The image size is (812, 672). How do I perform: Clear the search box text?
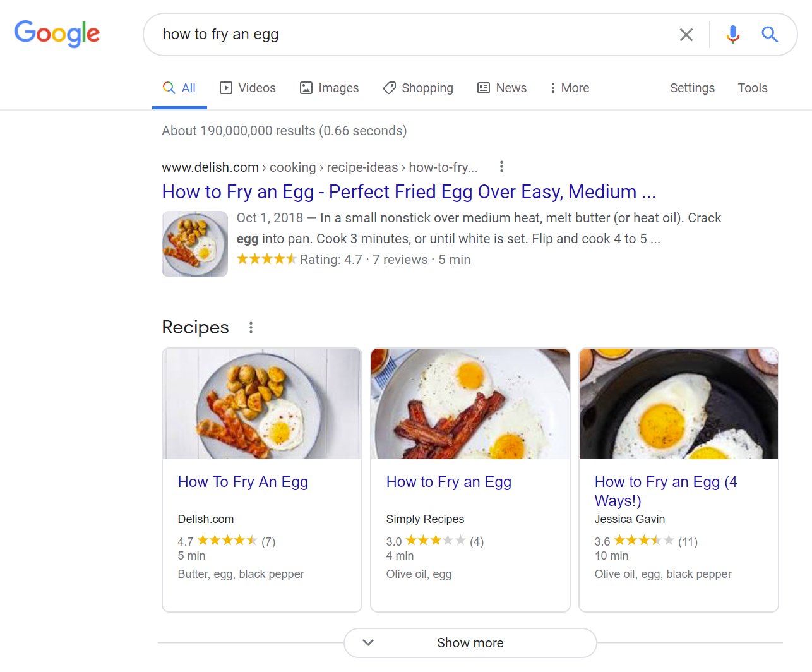(x=686, y=35)
